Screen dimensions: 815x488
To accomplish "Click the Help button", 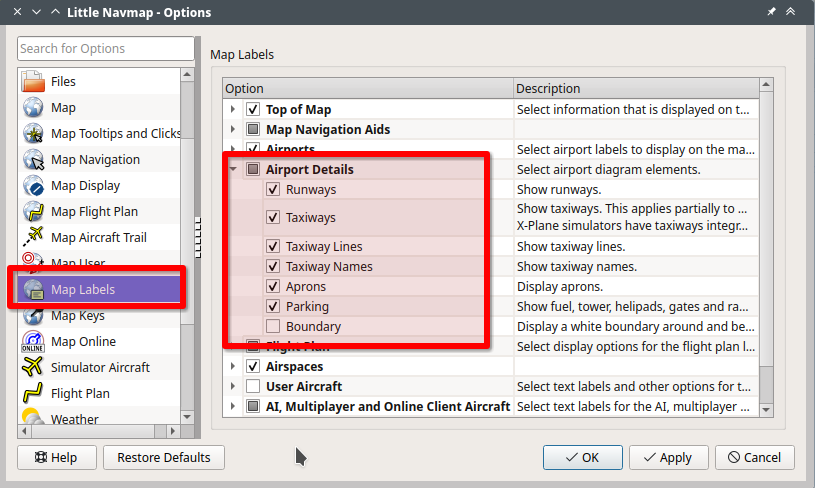I will [57, 457].
